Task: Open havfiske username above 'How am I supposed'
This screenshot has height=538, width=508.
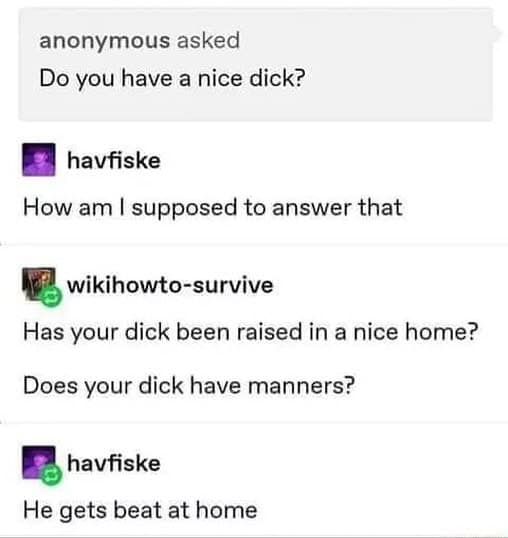Action: (114, 160)
